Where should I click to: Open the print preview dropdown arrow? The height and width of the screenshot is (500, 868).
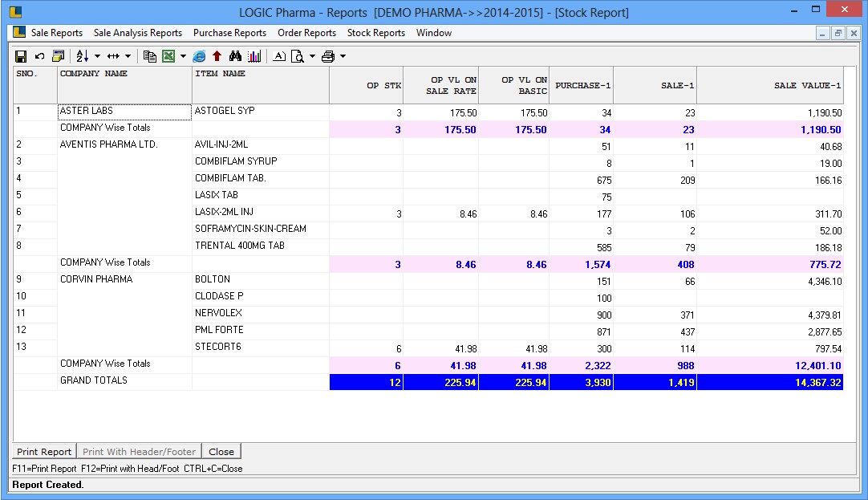312,56
